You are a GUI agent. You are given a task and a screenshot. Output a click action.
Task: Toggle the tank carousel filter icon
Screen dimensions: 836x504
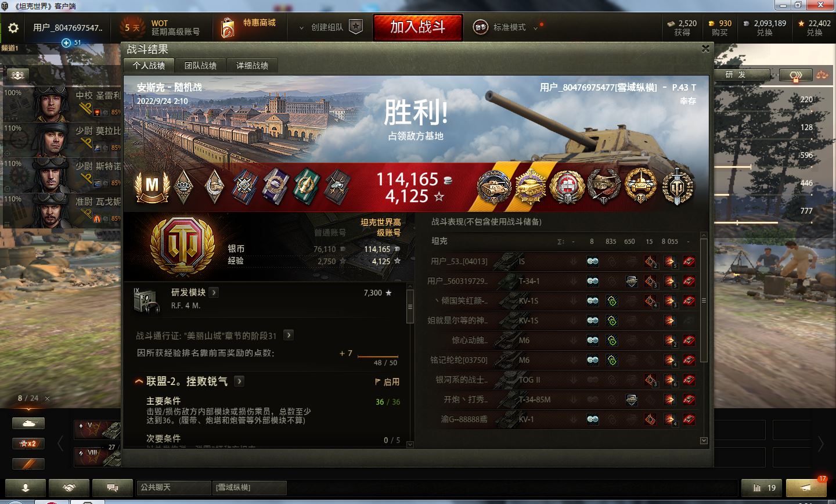[x=28, y=424]
